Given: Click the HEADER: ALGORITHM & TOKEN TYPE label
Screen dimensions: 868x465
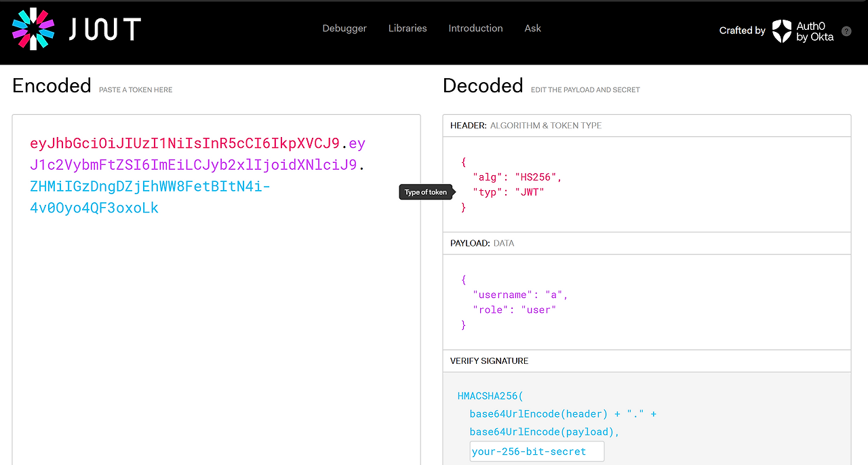Looking at the screenshot, I should [526, 126].
